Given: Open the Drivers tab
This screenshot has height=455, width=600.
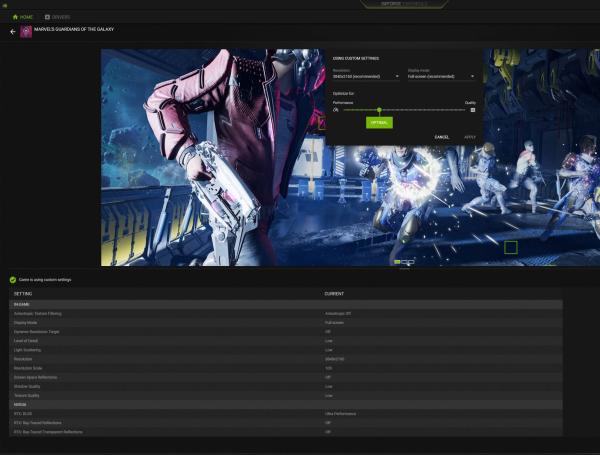Looking at the screenshot, I should [57, 17].
